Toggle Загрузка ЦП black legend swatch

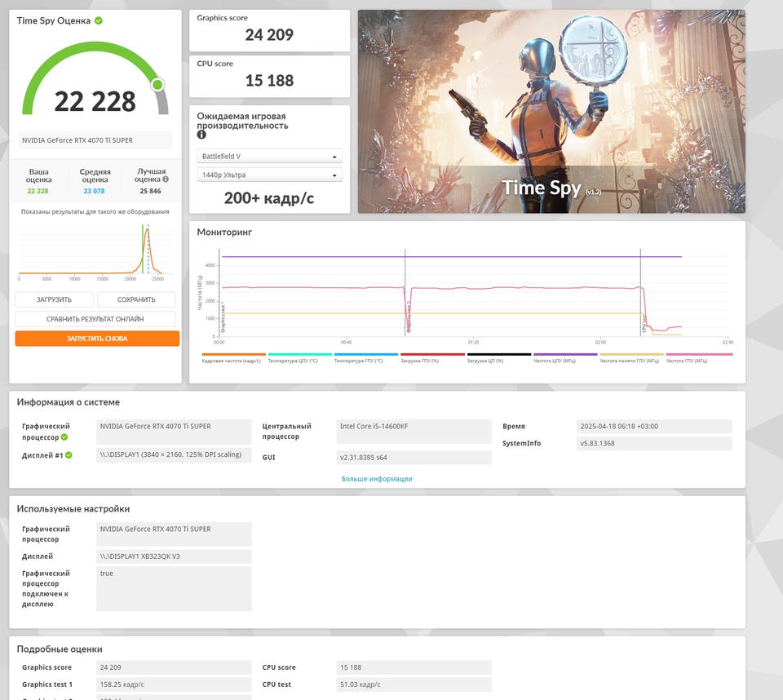499,354
